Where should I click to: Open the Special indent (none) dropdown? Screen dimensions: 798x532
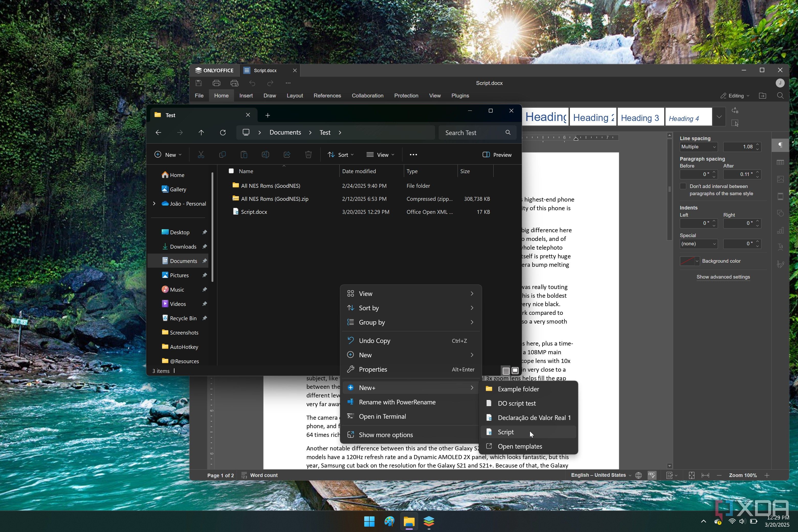point(699,243)
